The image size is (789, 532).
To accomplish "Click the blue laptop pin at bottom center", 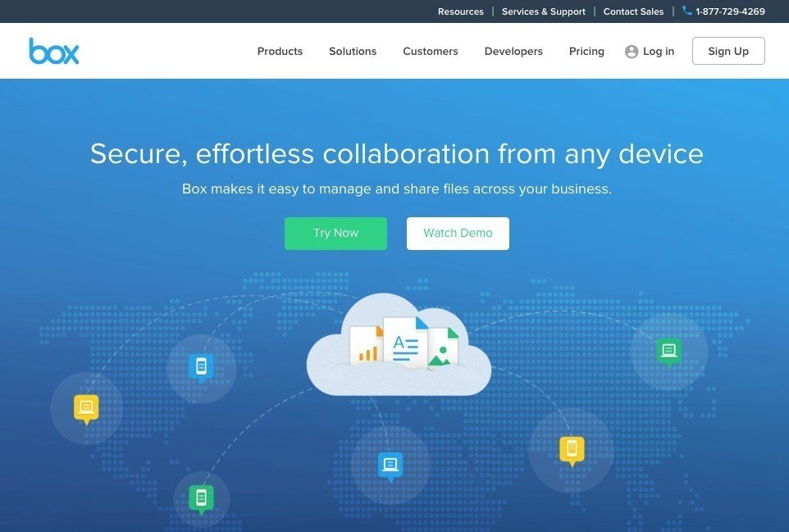I will (x=390, y=467).
